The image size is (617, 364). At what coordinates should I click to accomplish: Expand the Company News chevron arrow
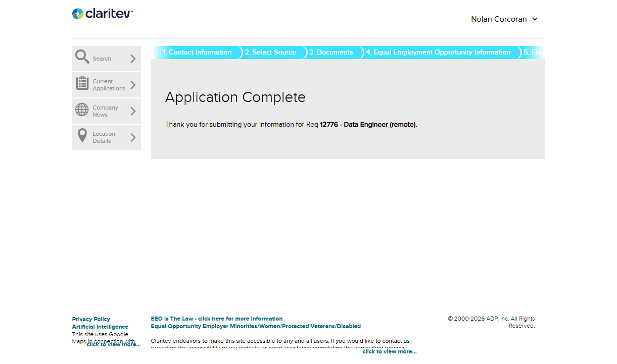133,111
